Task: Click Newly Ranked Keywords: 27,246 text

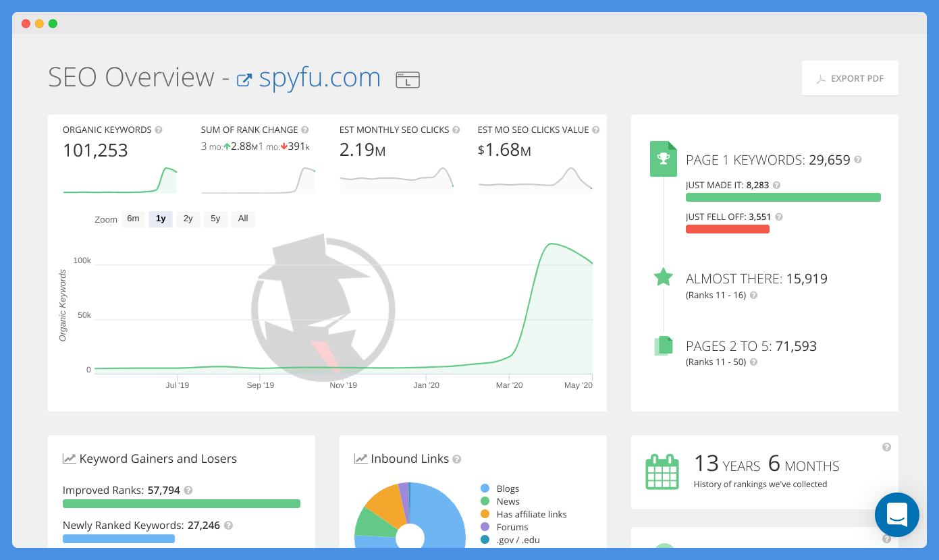Action: point(142,526)
